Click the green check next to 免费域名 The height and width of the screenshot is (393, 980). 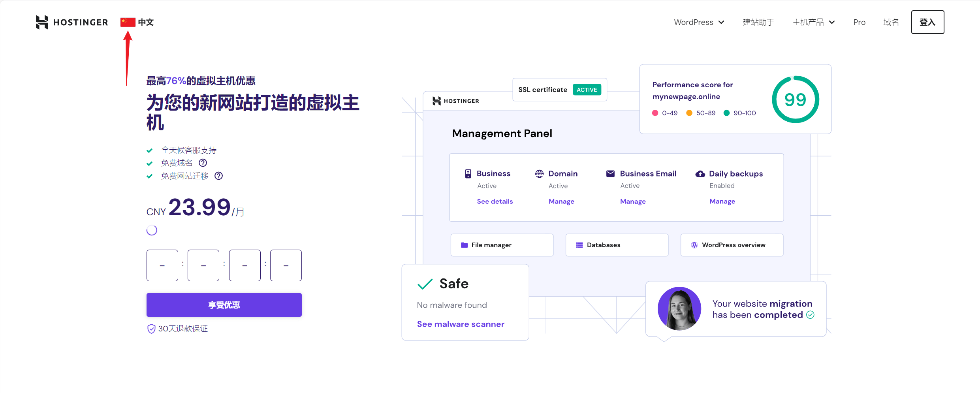pos(149,164)
